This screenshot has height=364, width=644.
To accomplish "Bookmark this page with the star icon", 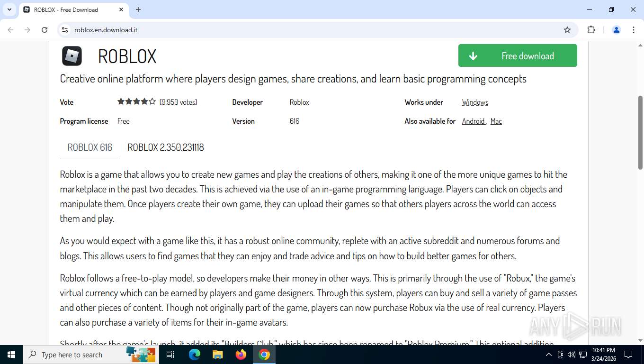I will (567, 30).
